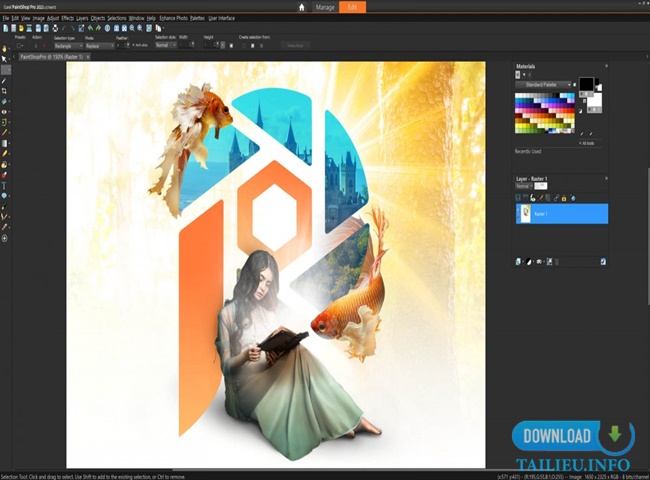The image size is (650, 480).
Task: Open the Mode Replace dropdown
Action: tap(99, 46)
